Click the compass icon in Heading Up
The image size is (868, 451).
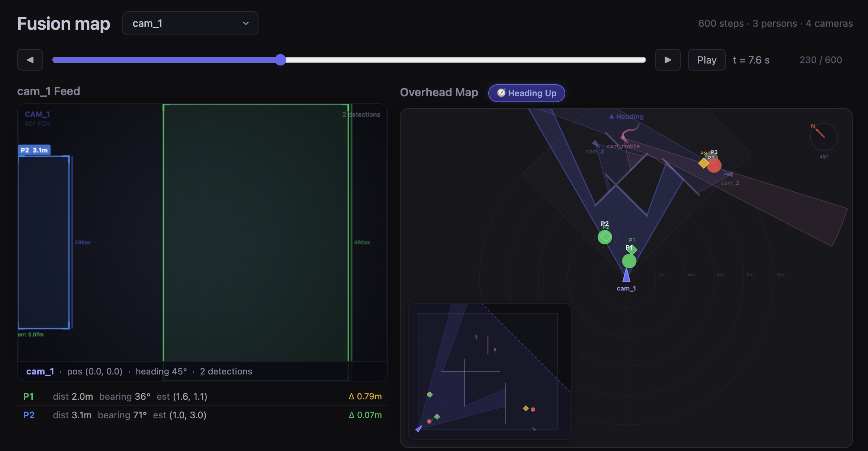pos(501,93)
